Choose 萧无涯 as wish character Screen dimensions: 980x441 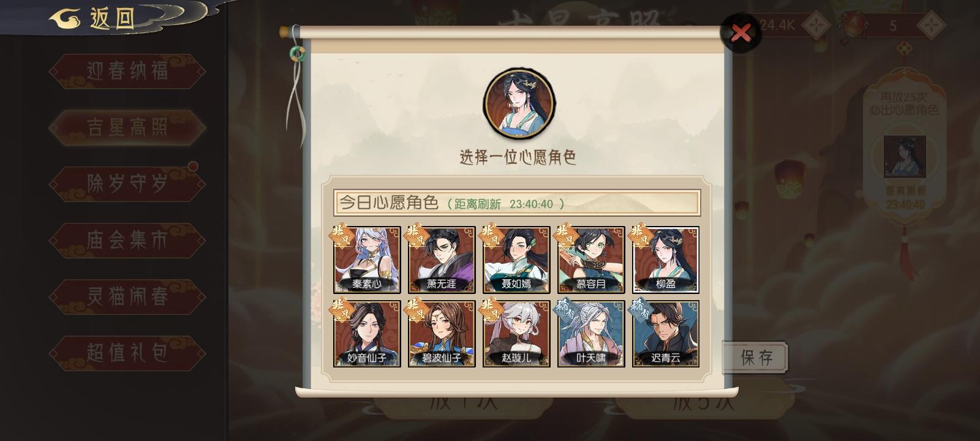(x=442, y=260)
